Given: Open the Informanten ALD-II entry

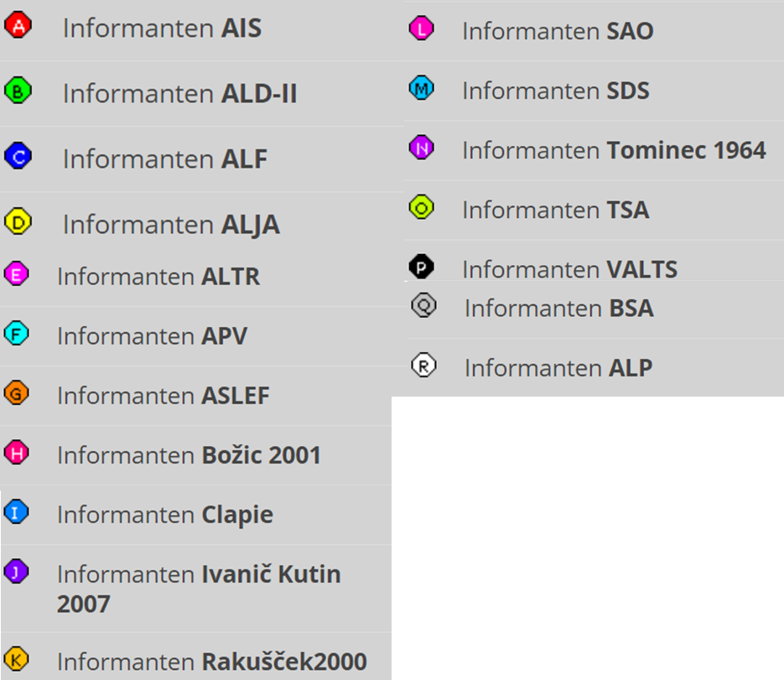Looking at the screenshot, I should 179,93.
